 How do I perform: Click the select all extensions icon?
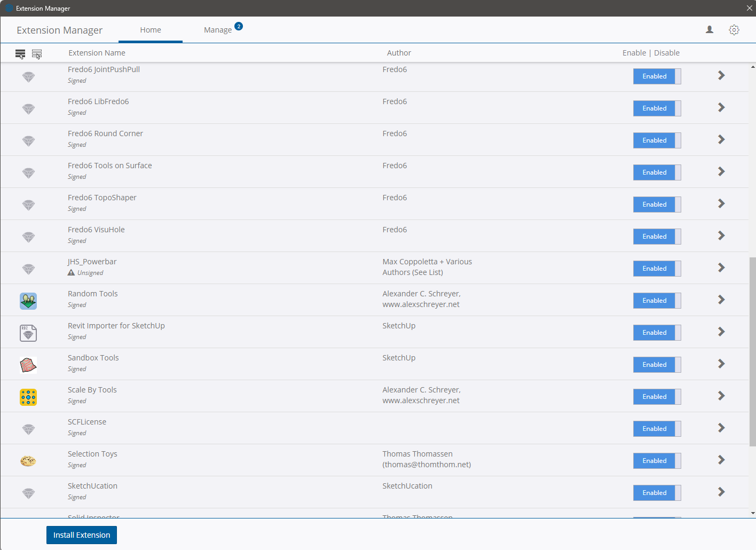point(20,53)
